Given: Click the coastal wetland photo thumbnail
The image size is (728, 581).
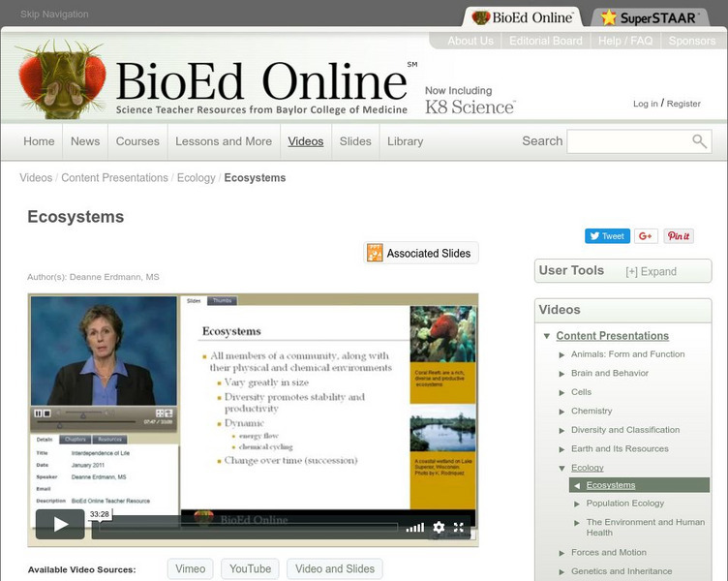Looking at the screenshot, I should coord(443,428).
